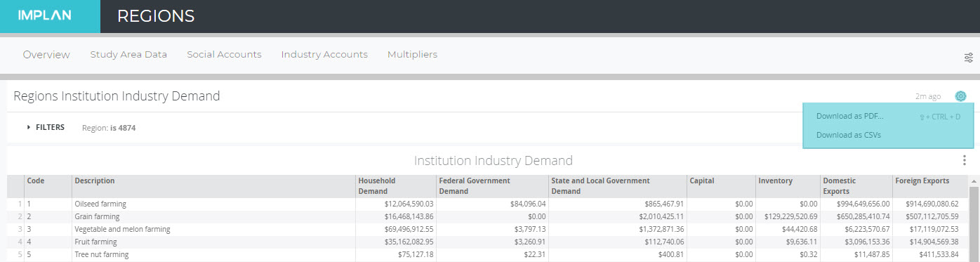The height and width of the screenshot is (262, 980).
Task: Select the Grain farming cell
Action: pyautogui.click(x=97, y=216)
